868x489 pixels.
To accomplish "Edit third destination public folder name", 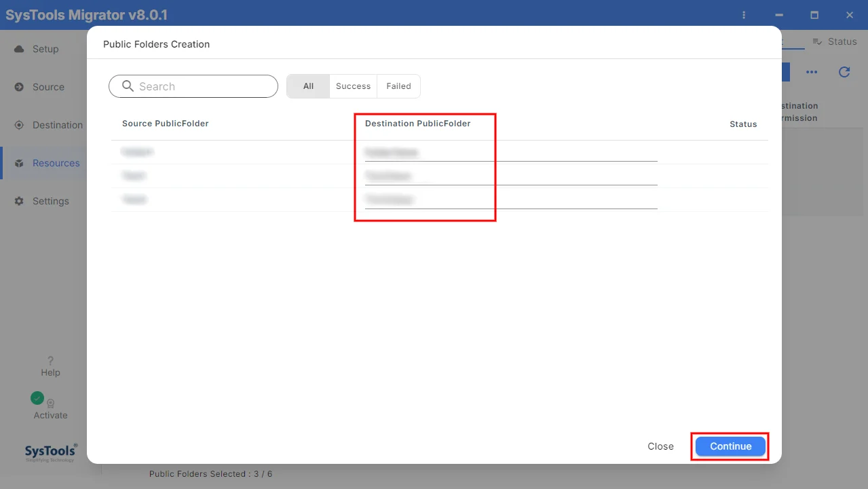I will 511,200.
